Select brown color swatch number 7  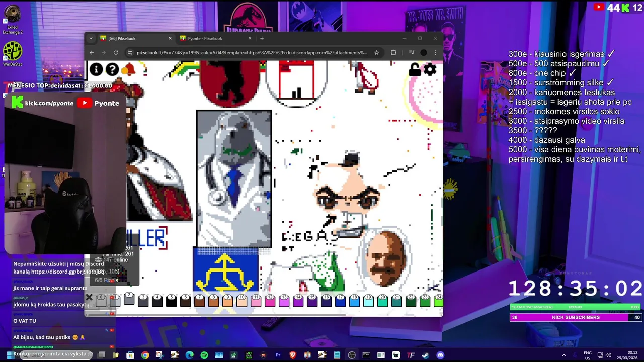(x=199, y=301)
